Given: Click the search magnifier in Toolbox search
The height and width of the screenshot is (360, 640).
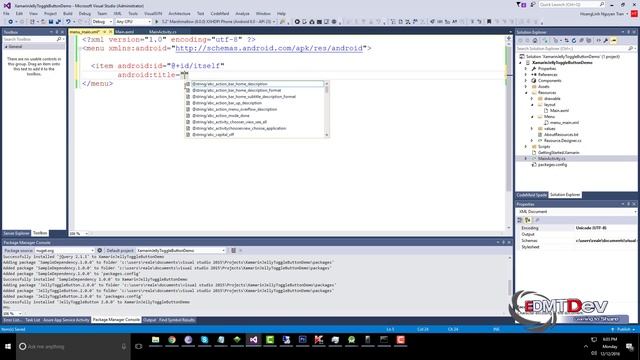Looking at the screenshot, I should (59, 39).
